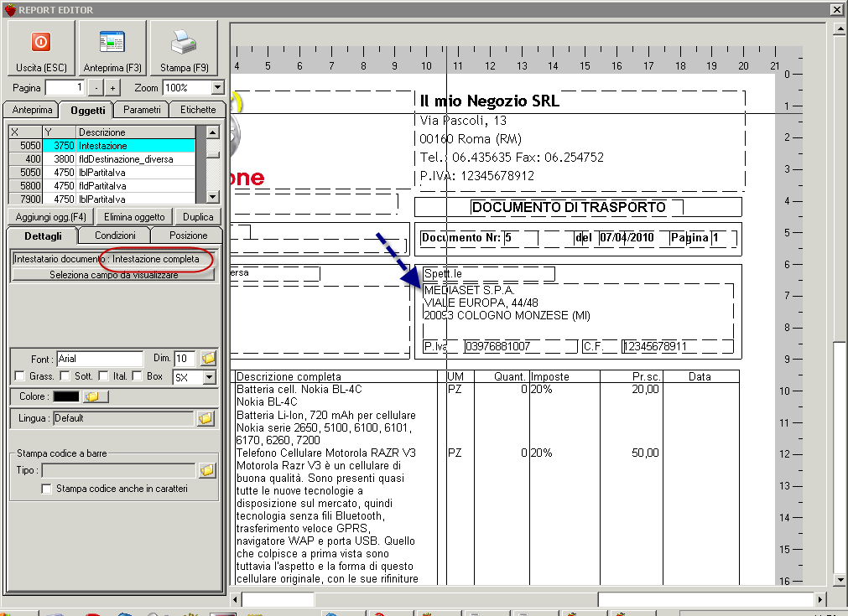Click the barcode Tipo folder icon
The image size is (848, 616).
coord(207,470)
